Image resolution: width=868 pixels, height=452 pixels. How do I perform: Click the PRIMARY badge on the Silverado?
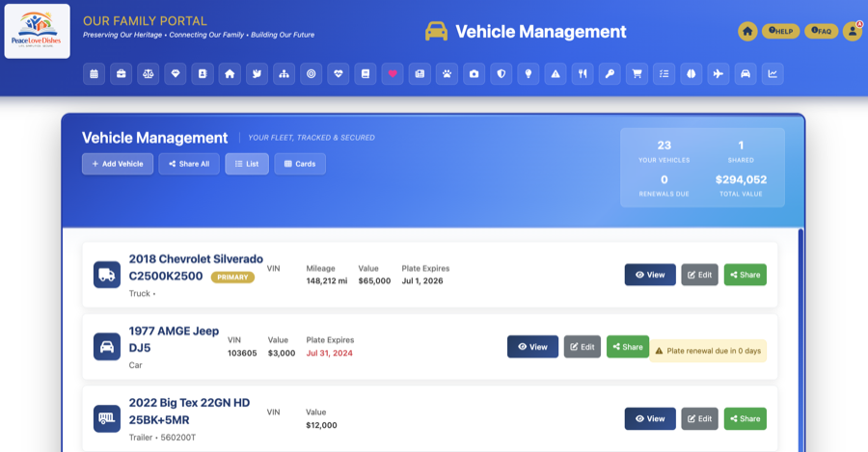click(232, 278)
